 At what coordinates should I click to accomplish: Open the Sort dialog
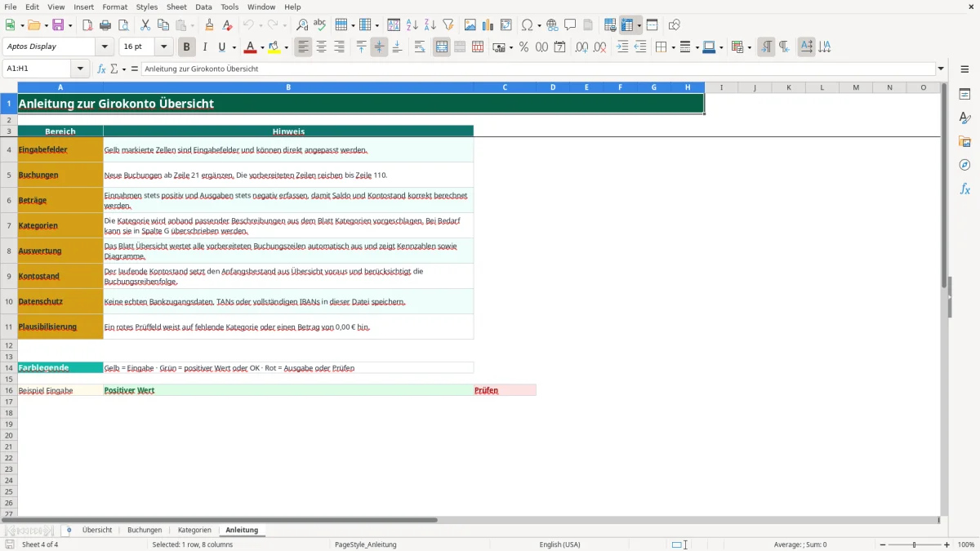click(394, 25)
